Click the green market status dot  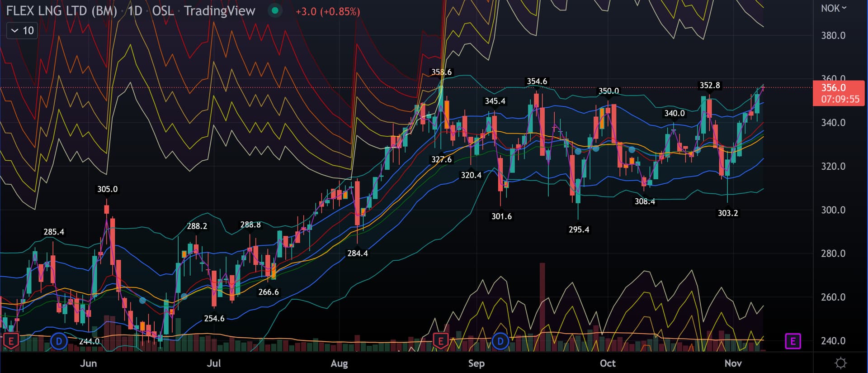click(274, 10)
